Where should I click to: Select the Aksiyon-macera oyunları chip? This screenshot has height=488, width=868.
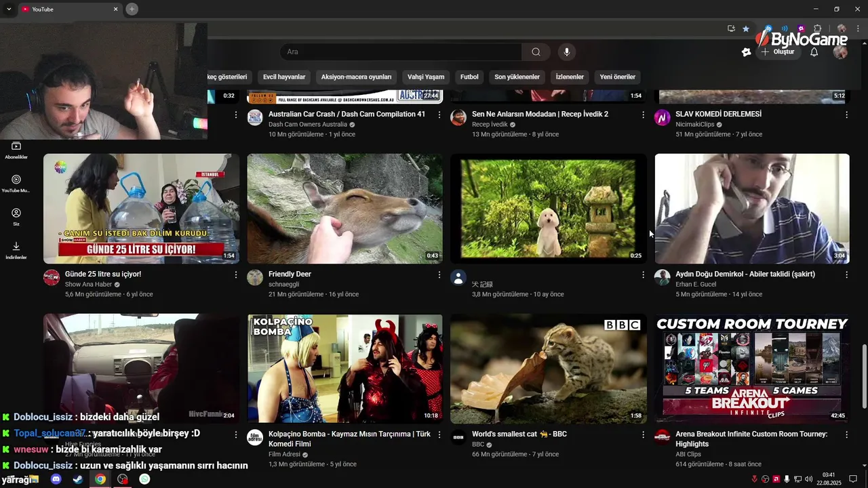click(x=356, y=77)
